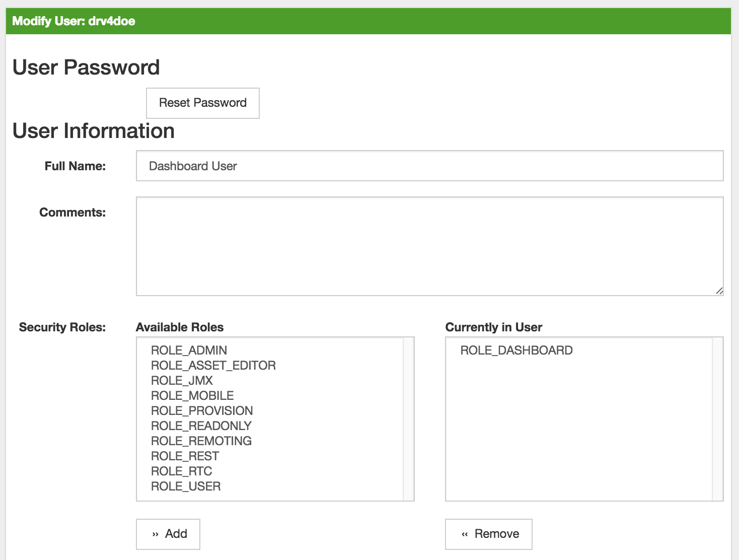The width and height of the screenshot is (739, 560).
Task: Click the User Password section heading
Action: (x=86, y=67)
